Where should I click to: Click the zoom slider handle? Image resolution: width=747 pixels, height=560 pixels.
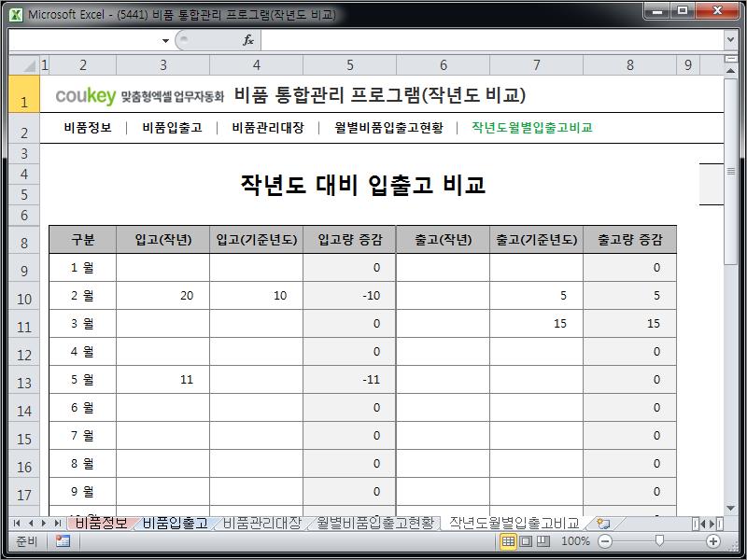pyautogui.click(x=659, y=540)
